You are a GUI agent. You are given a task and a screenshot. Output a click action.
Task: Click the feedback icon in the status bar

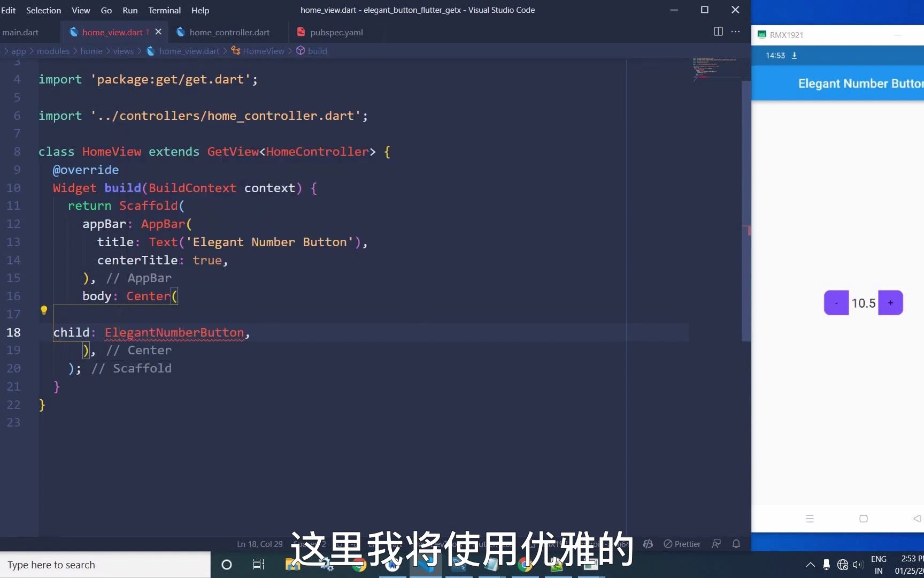717,544
